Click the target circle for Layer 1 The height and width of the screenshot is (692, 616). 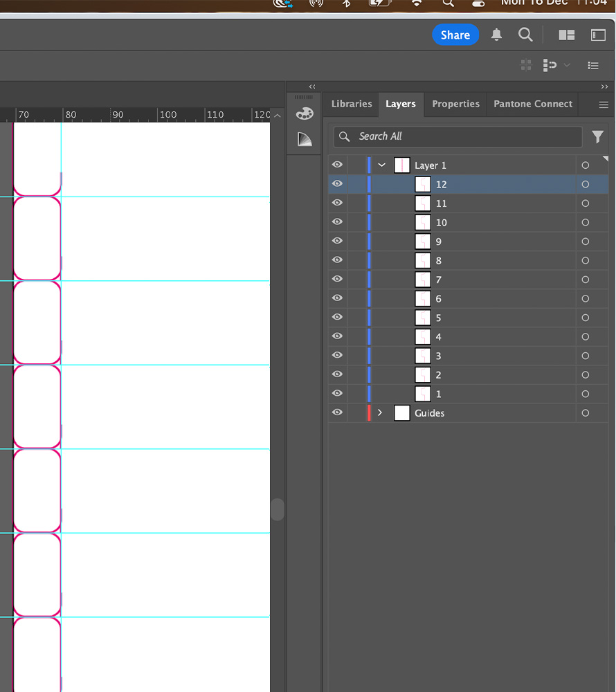coord(585,165)
